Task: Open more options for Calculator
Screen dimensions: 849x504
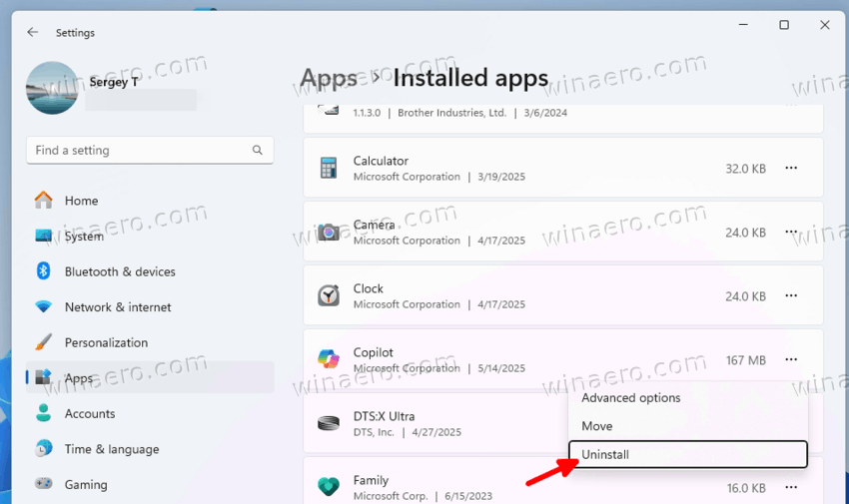Action: pyautogui.click(x=791, y=168)
